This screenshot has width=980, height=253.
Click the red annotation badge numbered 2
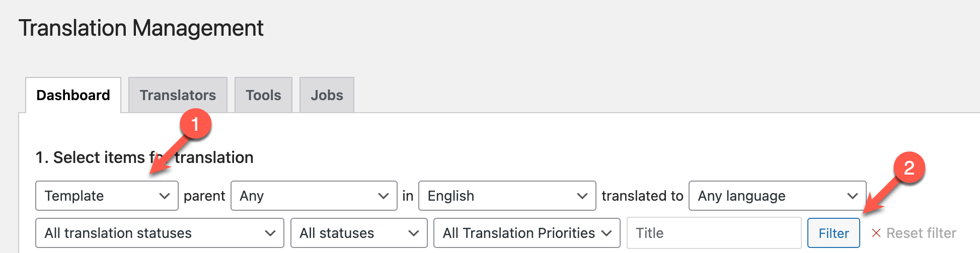point(909,168)
